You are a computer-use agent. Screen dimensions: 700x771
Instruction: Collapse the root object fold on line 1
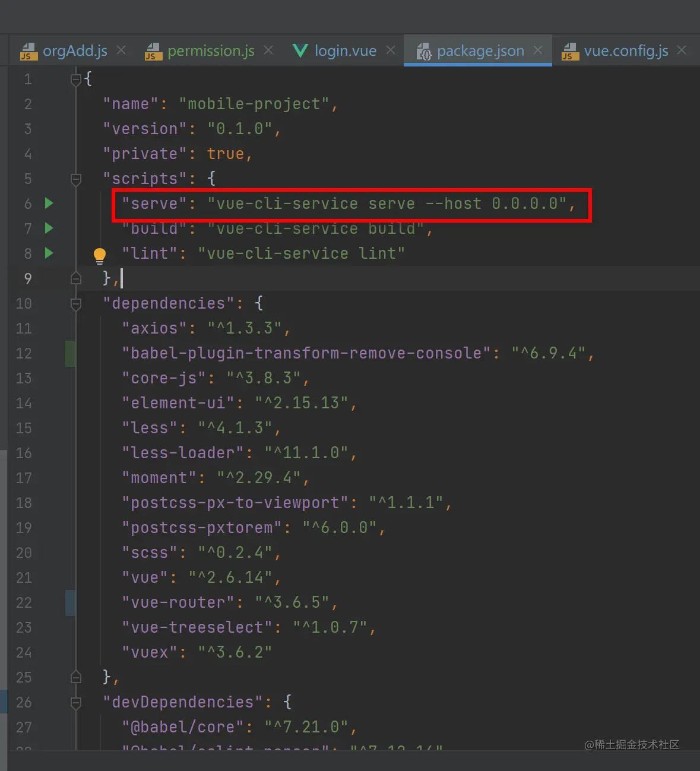pyautogui.click(x=75, y=79)
